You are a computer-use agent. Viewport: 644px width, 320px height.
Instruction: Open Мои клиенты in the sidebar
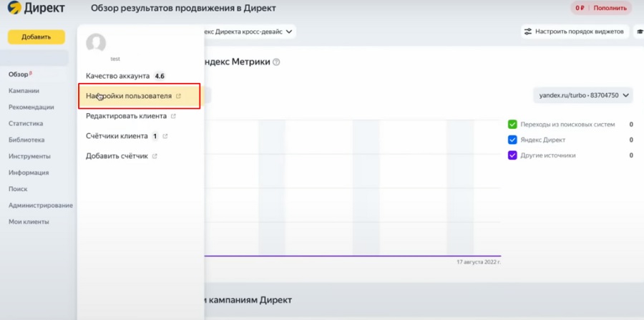coord(29,222)
